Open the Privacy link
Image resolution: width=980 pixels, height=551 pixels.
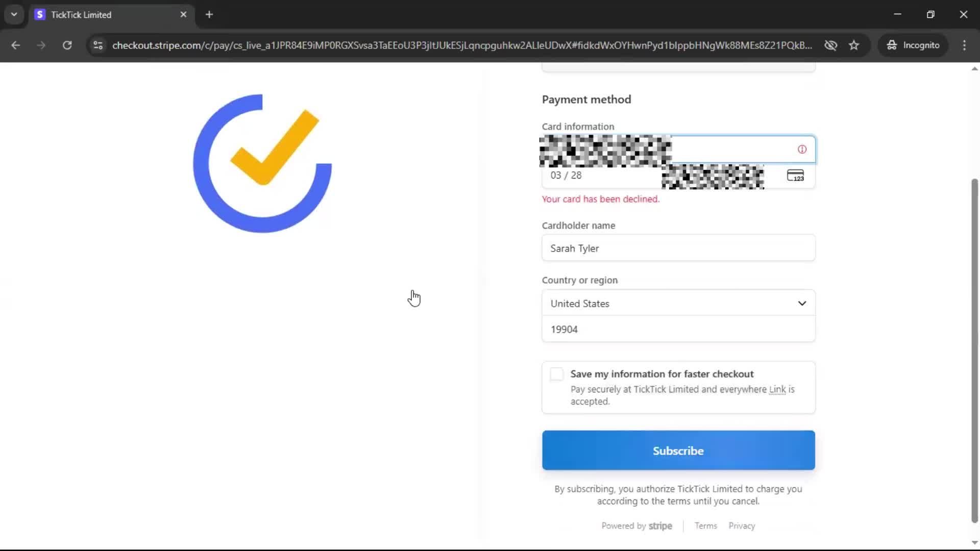click(x=742, y=526)
